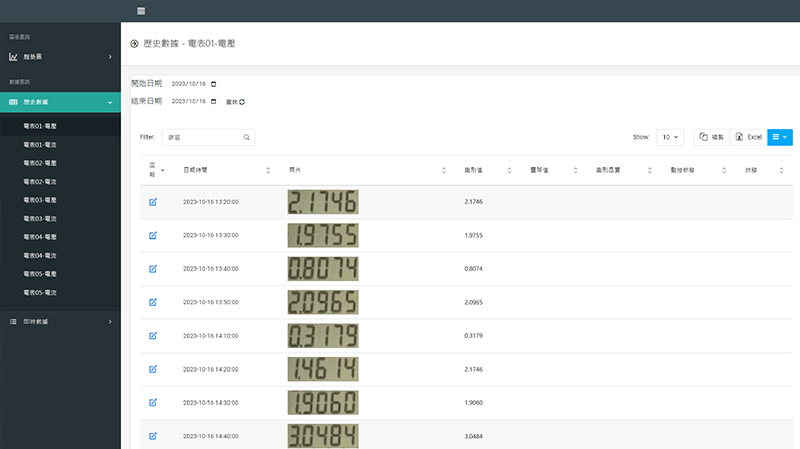Click recognized value 2.0965 text
800x449 pixels.
[x=473, y=303]
